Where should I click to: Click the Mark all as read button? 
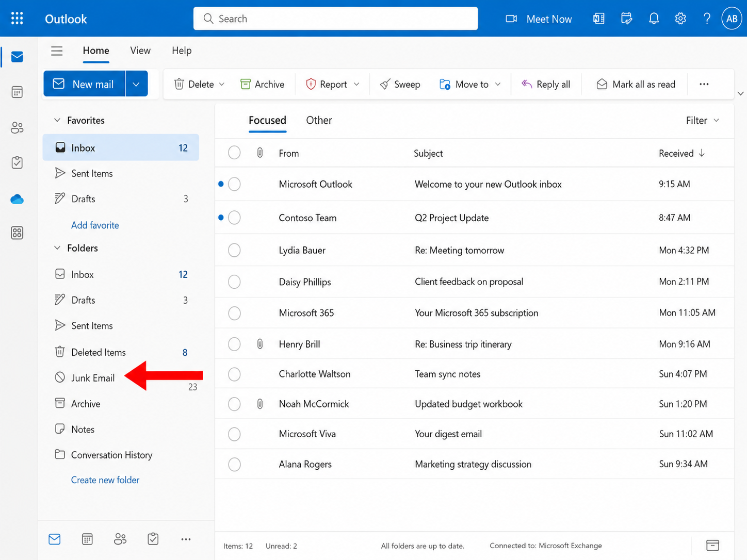pyautogui.click(x=636, y=84)
